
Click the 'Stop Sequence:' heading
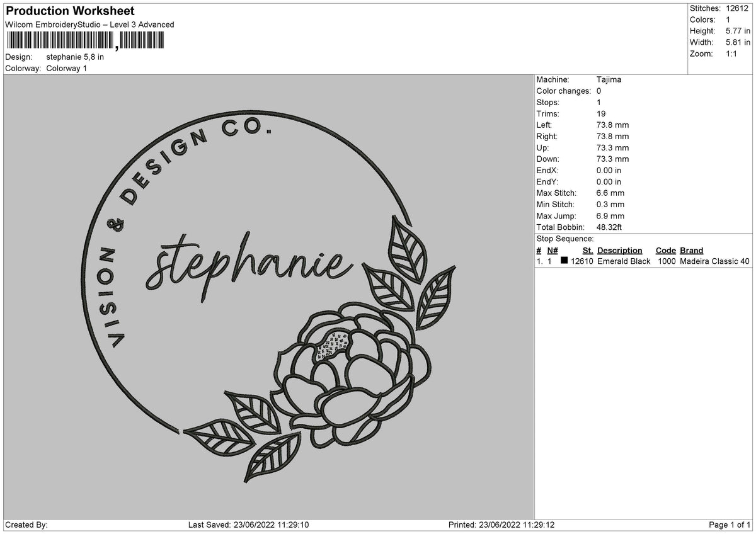coord(565,239)
